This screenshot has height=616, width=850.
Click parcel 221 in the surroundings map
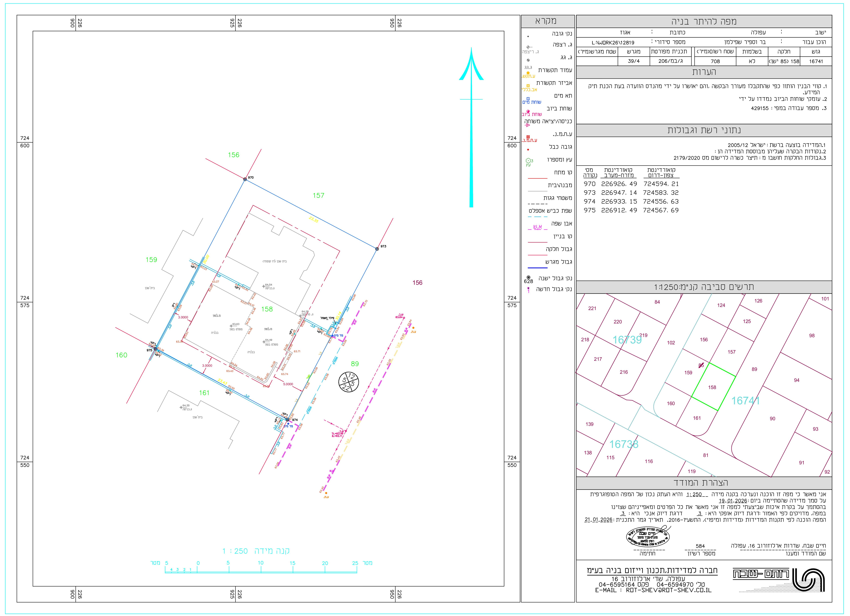592,308
